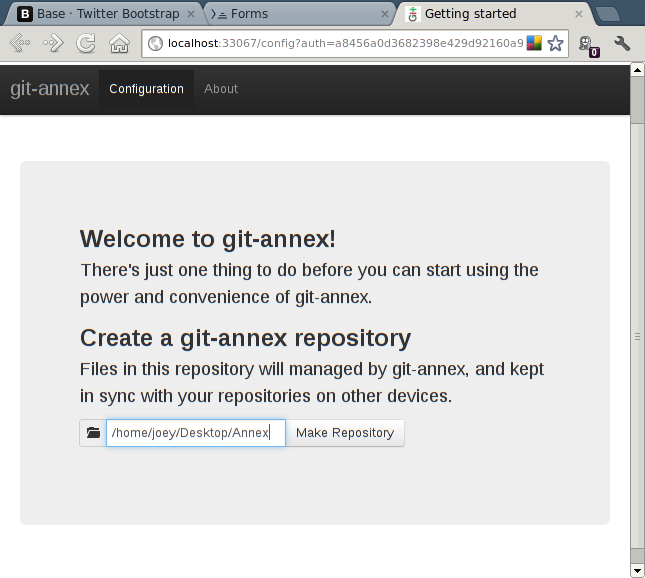Close the Base · Twitter Bootstrap tab
The height and width of the screenshot is (578, 645).
[x=191, y=14]
